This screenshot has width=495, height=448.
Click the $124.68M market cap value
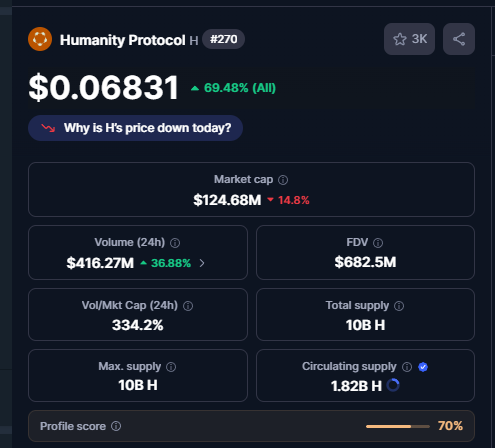[227, 200]
